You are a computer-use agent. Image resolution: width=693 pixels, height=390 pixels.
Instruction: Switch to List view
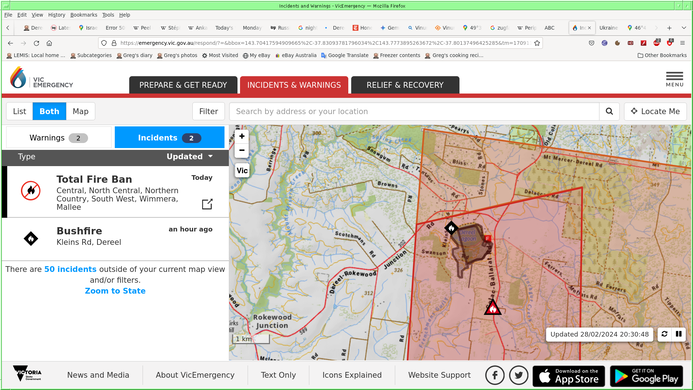point(19,111)
